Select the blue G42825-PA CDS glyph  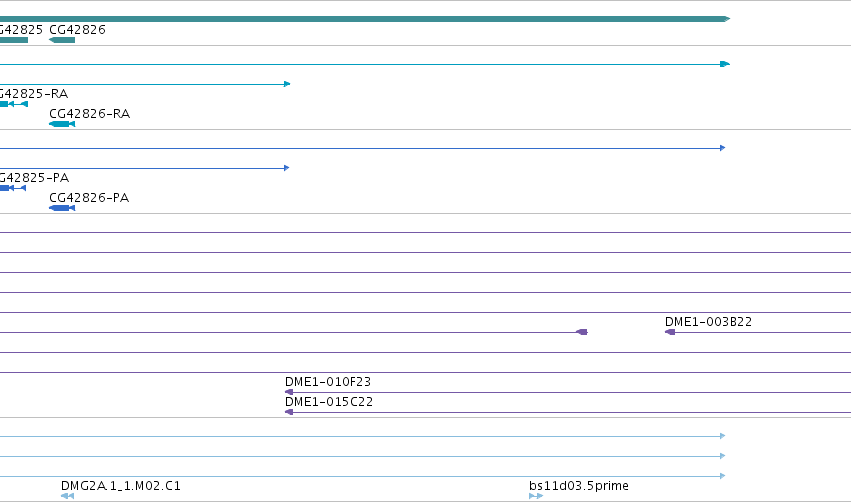click(x=13, y=188)
